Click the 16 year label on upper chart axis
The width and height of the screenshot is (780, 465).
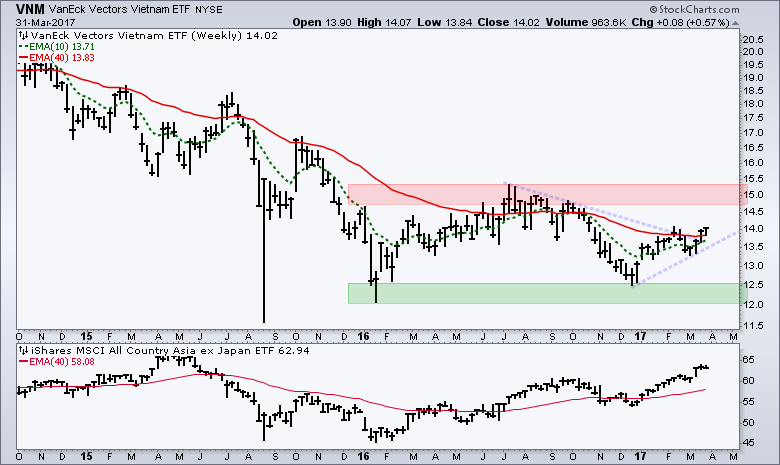point(364,336)
